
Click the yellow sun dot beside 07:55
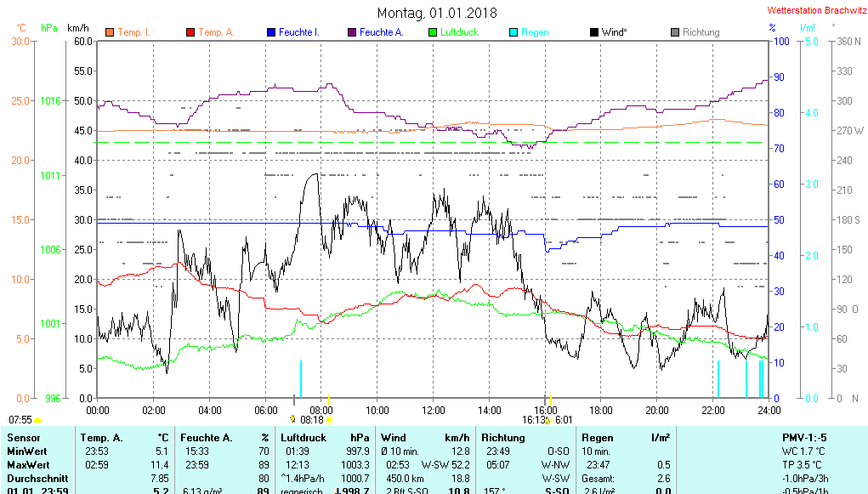pos(37,420)
